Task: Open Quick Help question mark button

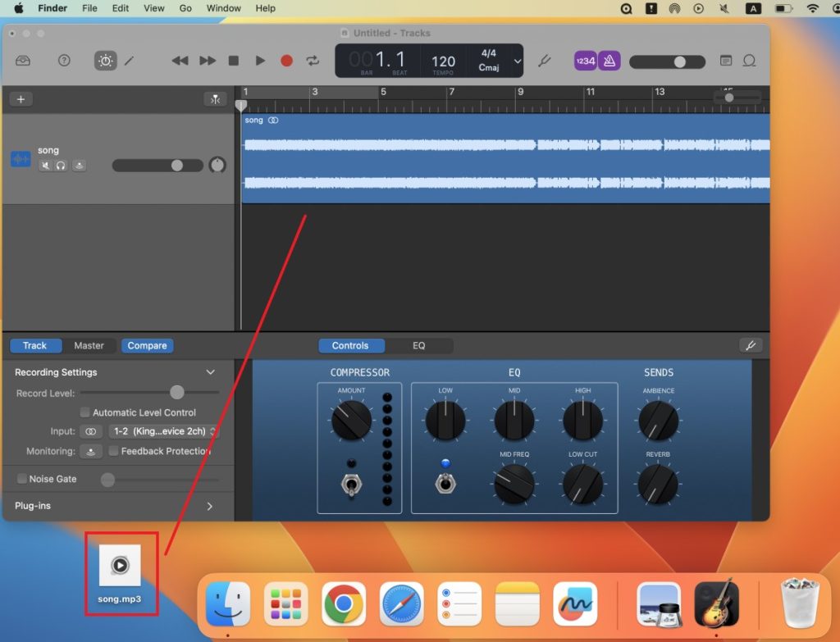Action: tap(64, 61)
